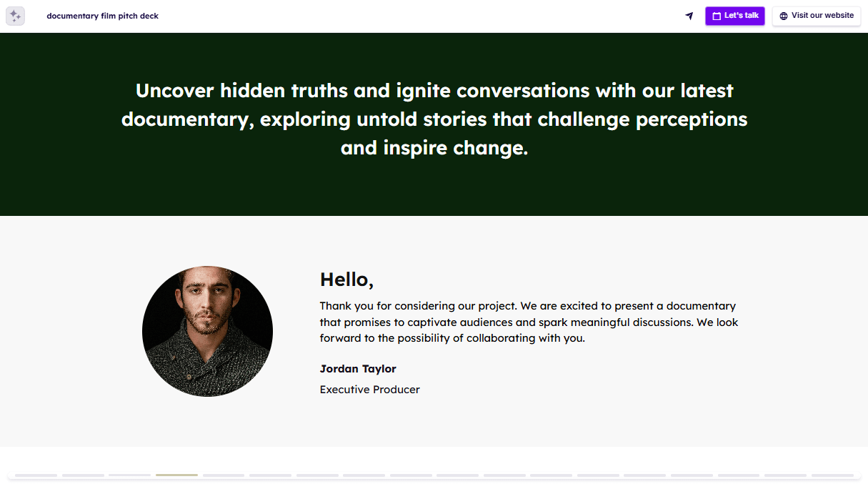Jump to the first slide progress segment
This screenshot has width=868, height=484.
coord(36,475)
